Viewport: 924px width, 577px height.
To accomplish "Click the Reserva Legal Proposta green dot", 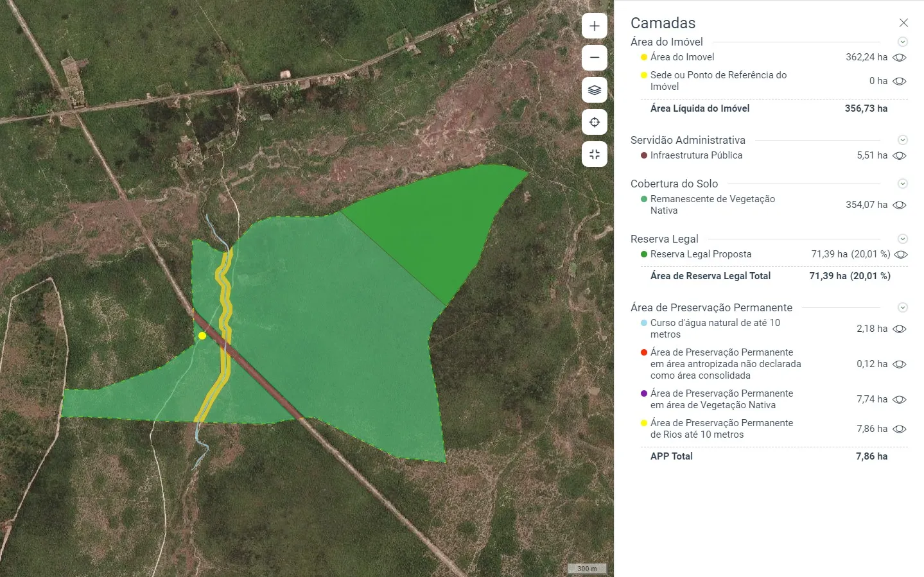I will [x=644, y=254].
